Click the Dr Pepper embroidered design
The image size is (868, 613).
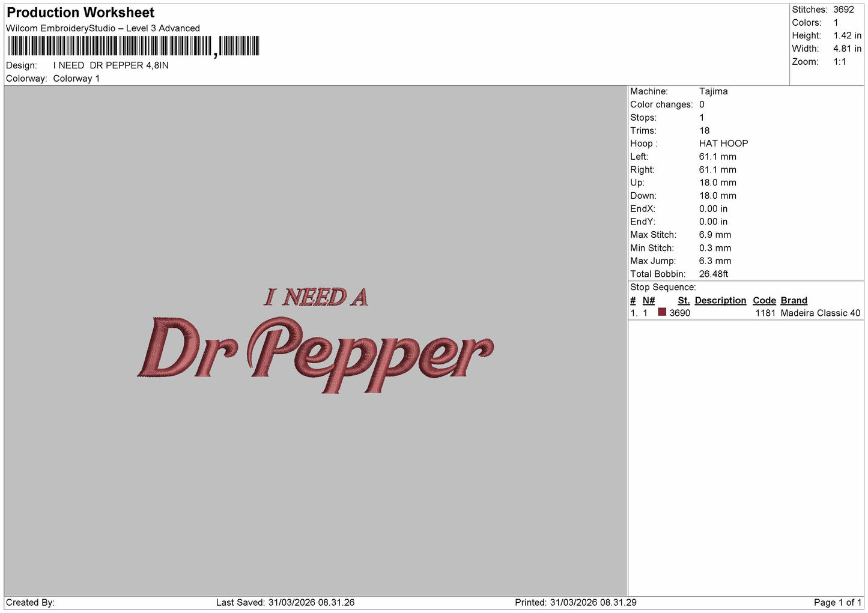315,354
